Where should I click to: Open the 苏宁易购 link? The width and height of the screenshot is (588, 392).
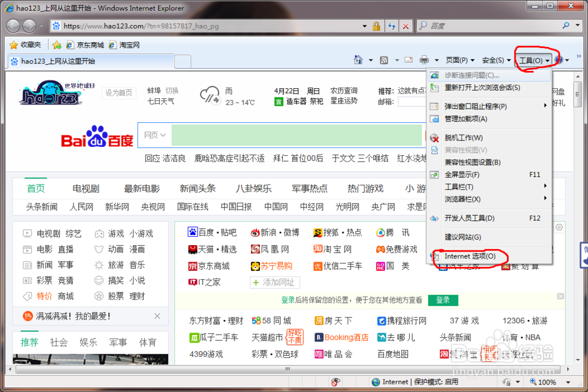point(272,266)
